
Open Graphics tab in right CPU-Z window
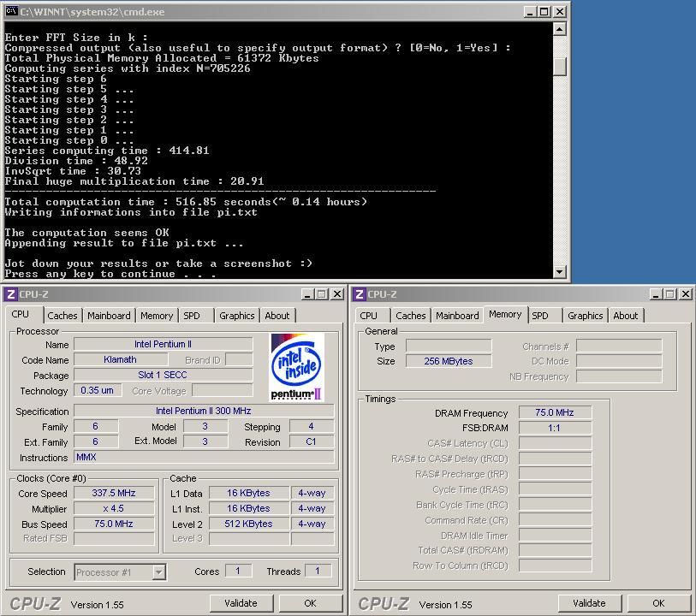[585, 316]
